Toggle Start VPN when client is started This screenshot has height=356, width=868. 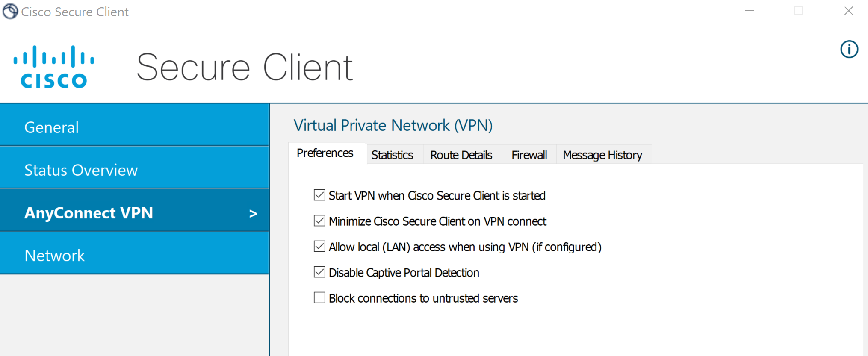click(x=319, y=195)
